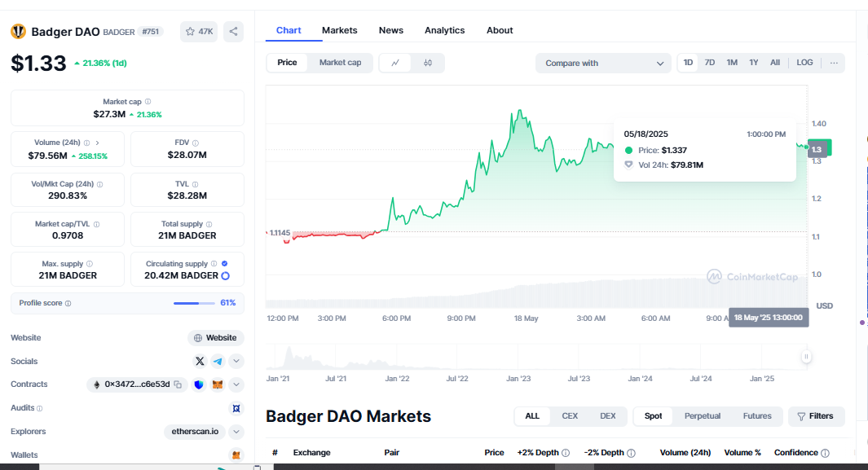The width and height of the screenshot is (868, 470).
Task: Switch to candlestick chart view
Action: pos(428,63)
